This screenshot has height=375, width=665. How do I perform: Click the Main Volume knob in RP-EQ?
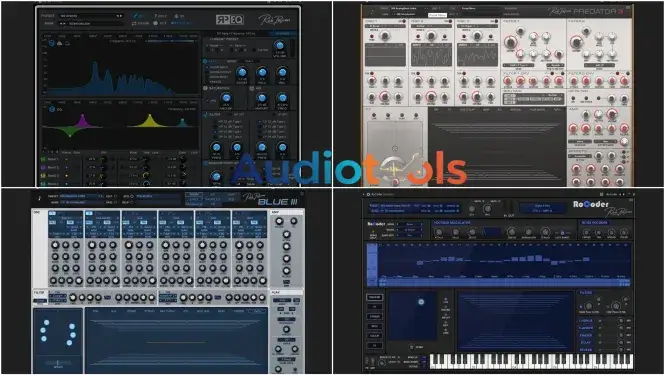pyautogui.click(x=279, y=46)
